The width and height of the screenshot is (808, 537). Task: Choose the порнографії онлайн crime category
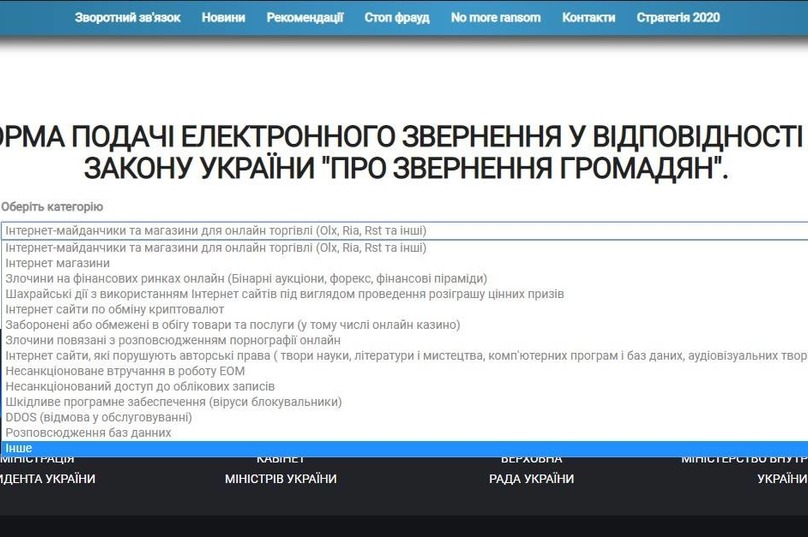pos(173,340)
